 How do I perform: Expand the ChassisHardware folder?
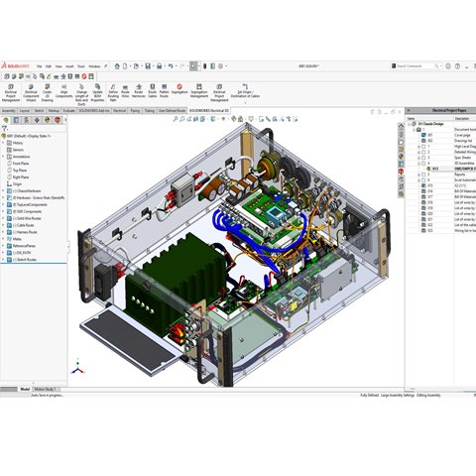coord(4,190)
